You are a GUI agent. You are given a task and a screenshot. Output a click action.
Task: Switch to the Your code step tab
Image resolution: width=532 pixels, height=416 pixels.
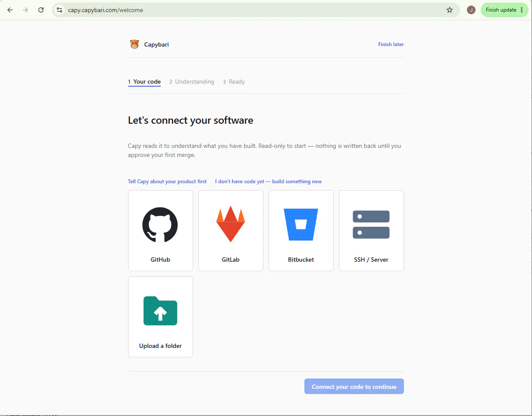[x=144, y=82]
